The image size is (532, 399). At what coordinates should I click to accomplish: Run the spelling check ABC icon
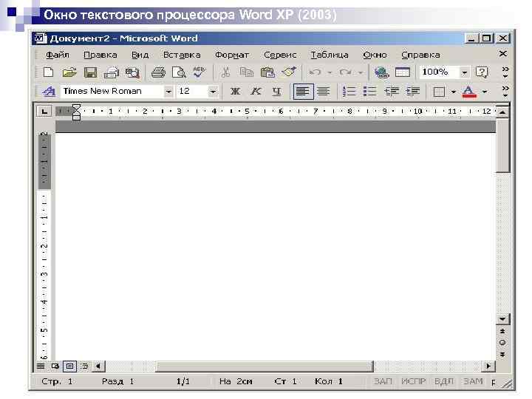pos(199,72)
